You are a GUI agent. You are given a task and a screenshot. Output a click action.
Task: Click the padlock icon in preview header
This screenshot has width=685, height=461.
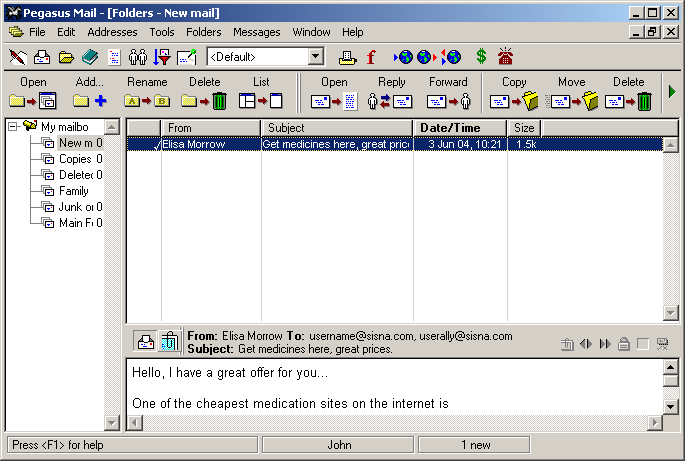pyautogui.click(x=624, y=344)
